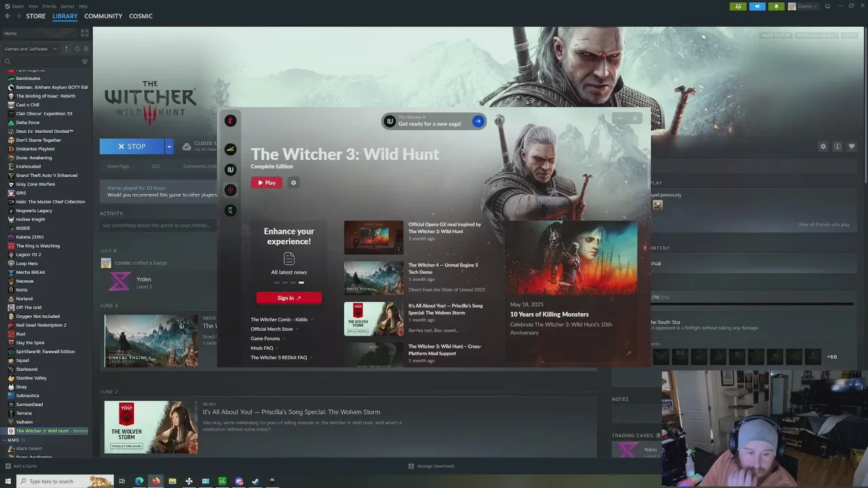Open Official Merch Store link

click(272, 329)
